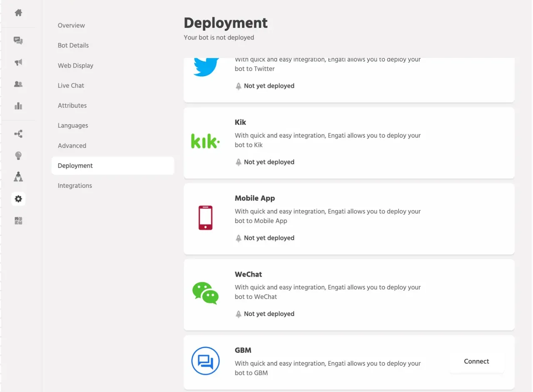The height and width of the screenshot is (392, 533).
Task: Open the broadcast megaphone icon in sidebar
Action: pos(18,62)
